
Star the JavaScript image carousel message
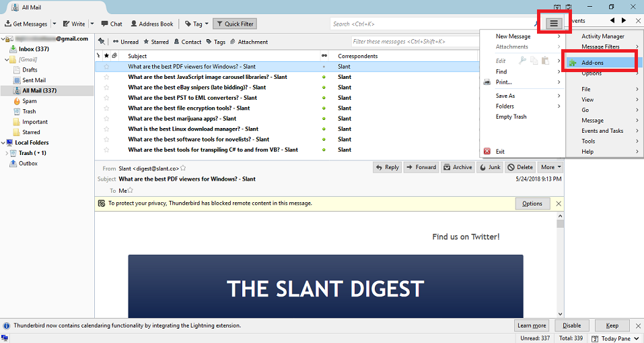pyautogui.click(x=106, y=77)
